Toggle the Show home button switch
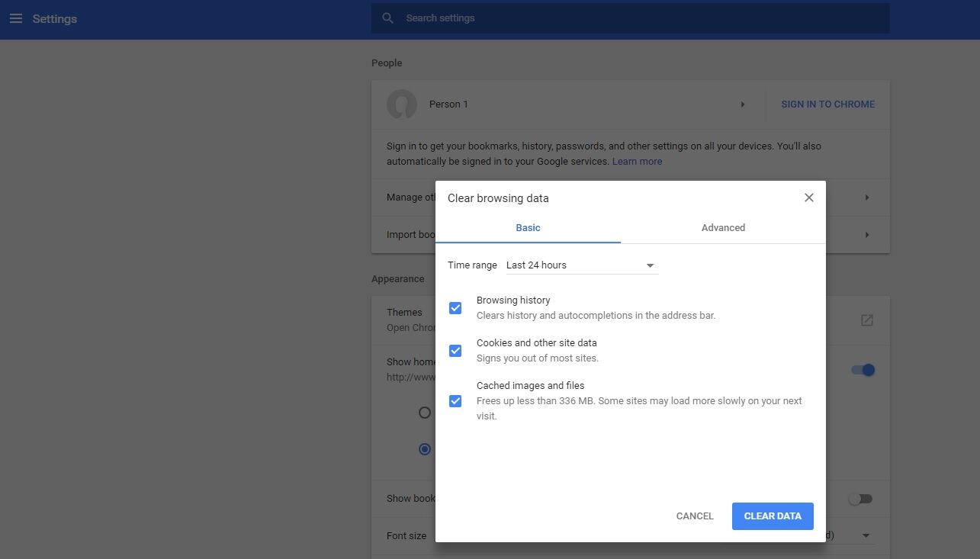This screenshot has width=980, height=559. 863,370
